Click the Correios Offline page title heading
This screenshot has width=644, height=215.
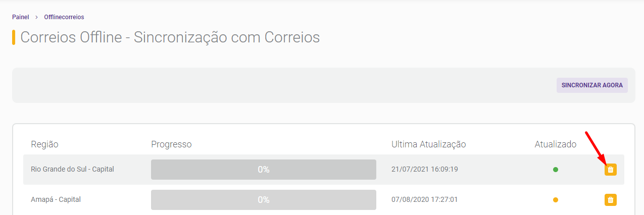(x=170, y=37)
